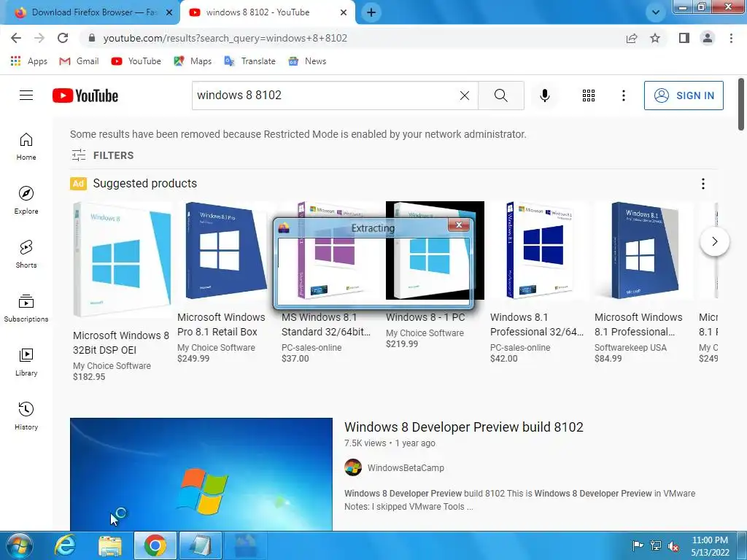Close the windows 8 8102 YouTube tab
The image size is (747, 560).
coord(344,12)
